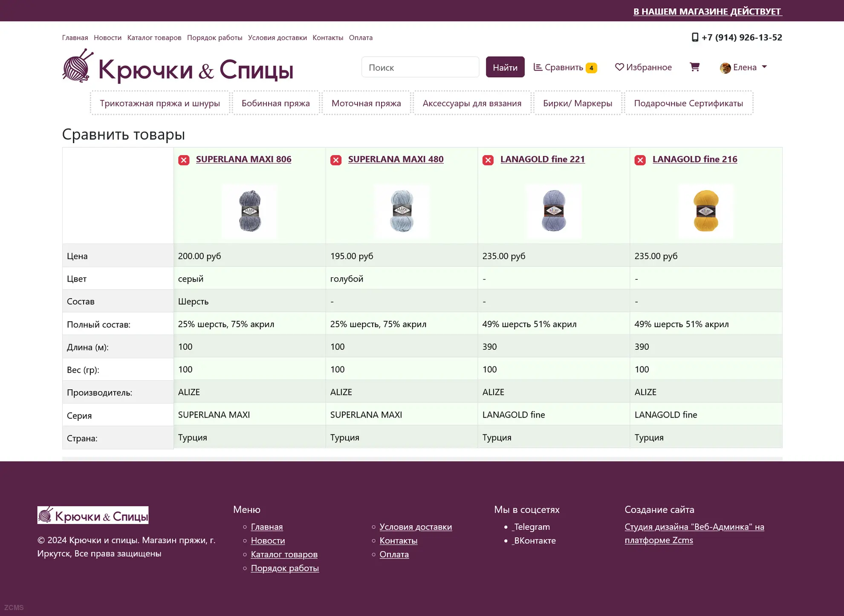Screen dimensions: 844x616
Task: Remove LANAGOLD fine 216 from comparison
Action: 640,160
